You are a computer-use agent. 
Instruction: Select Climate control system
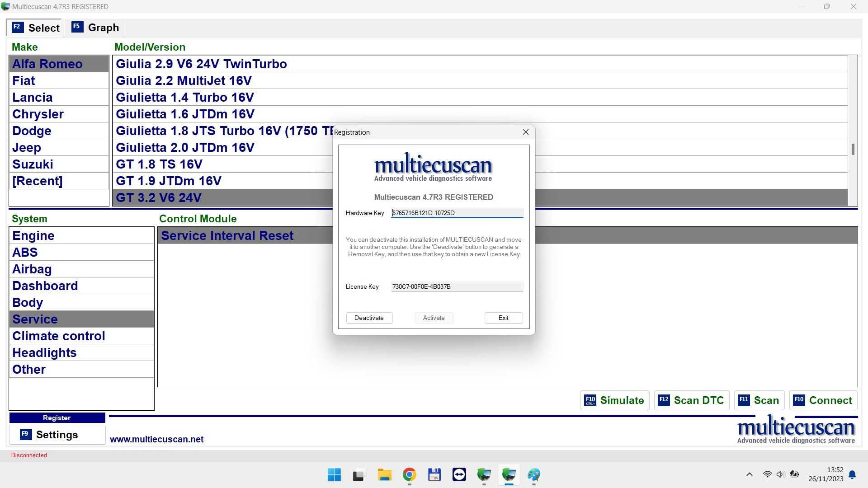[x=81, y=336]
